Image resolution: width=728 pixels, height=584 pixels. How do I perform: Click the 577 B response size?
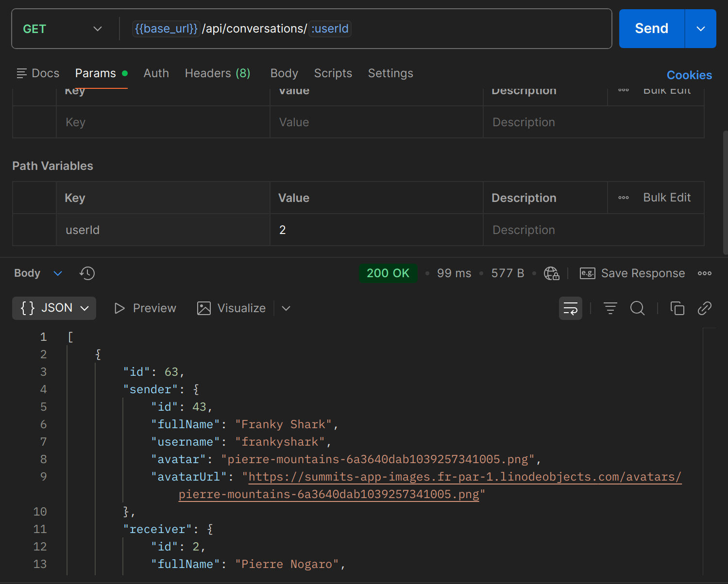[x=508, y=273]
